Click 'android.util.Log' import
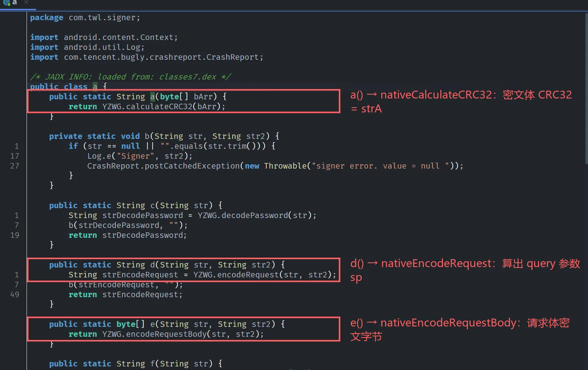The width and height of the screenshot is (588, 370). click(102, 47)
